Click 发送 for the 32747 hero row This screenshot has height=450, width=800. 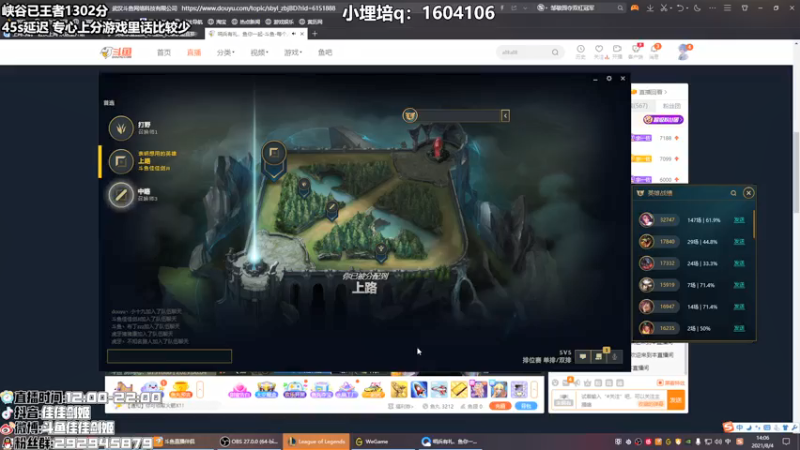click(x=739, y=220)
